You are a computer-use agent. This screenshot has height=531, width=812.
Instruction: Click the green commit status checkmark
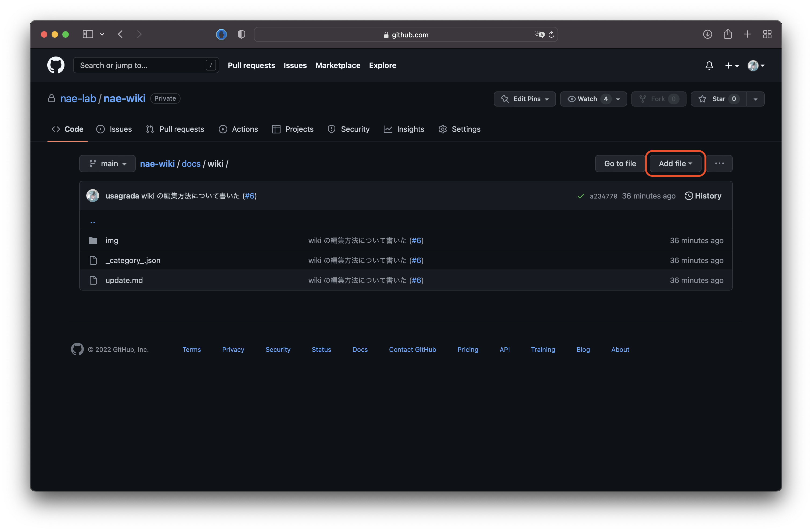(x=581, y=196)
